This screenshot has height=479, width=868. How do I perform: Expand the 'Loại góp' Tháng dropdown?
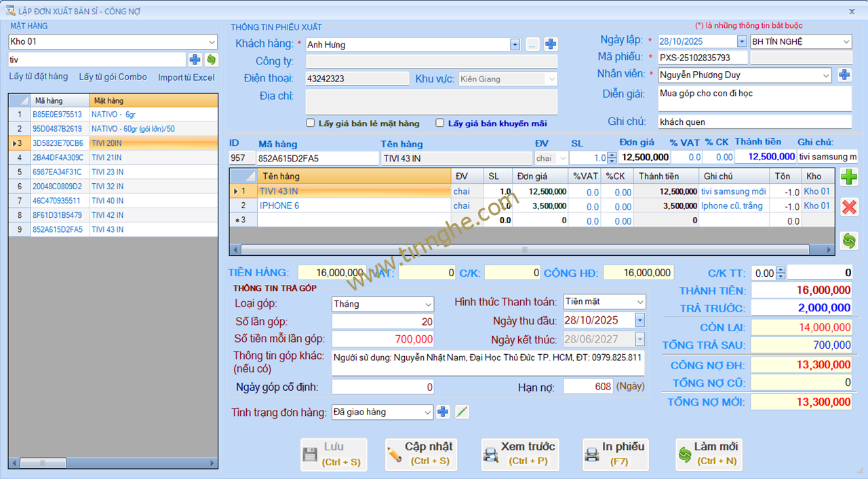[x=427, y=304]
